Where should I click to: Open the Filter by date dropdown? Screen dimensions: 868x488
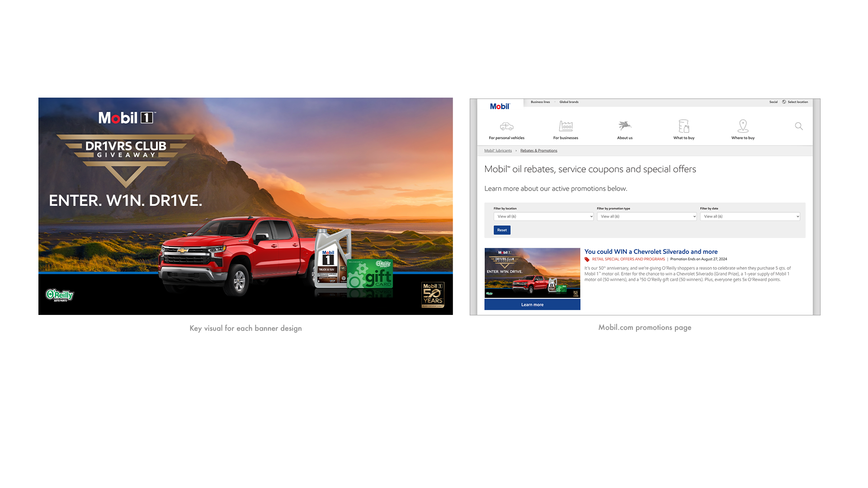click(x=750, y=216)
